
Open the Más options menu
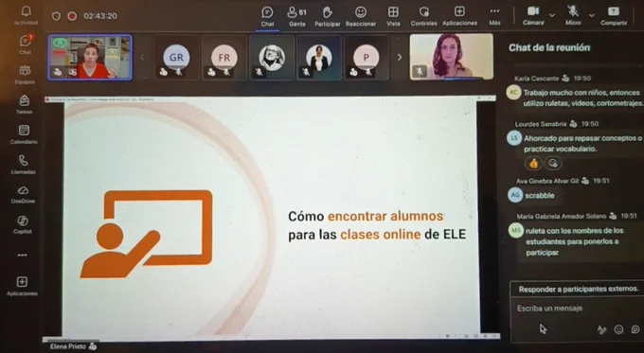click(x=494, y=16)
